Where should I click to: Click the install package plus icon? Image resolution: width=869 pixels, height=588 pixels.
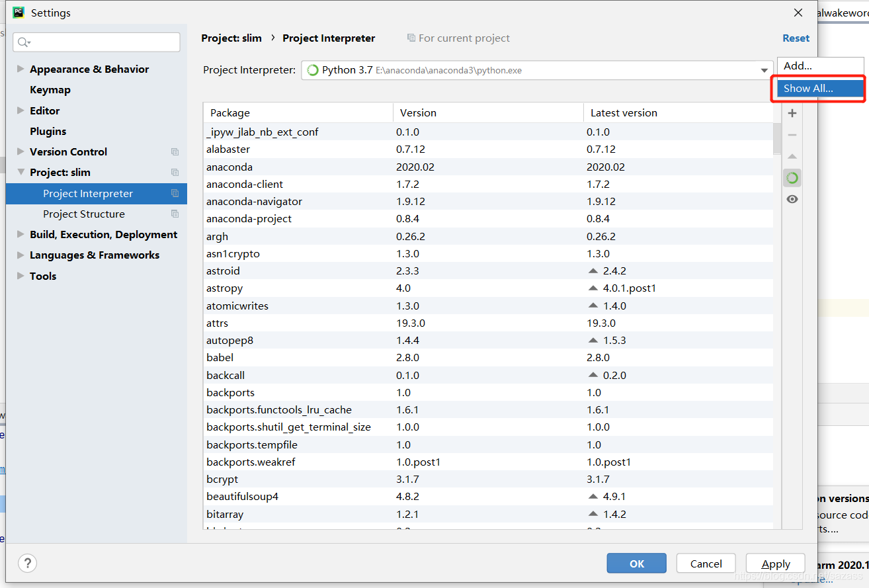click(792, 113)
